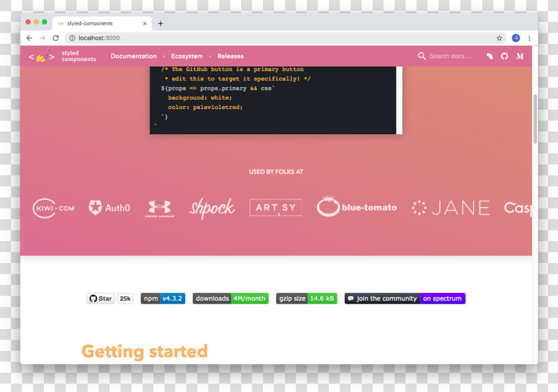Click the Search docs input field
This screenshot has width=558, height=392.
click(450, 56)
